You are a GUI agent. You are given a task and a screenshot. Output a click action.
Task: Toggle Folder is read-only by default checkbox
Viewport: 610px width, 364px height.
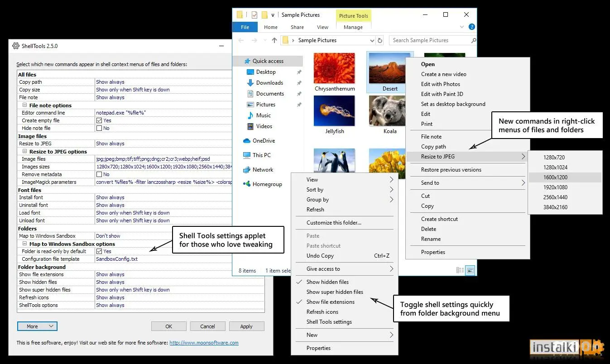point(99,251)
